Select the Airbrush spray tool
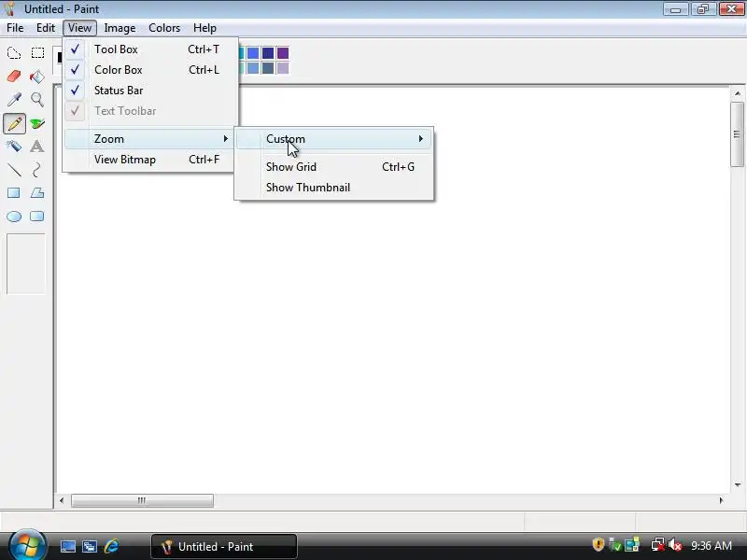Screen dimensions: 747x560 [14, 147]
